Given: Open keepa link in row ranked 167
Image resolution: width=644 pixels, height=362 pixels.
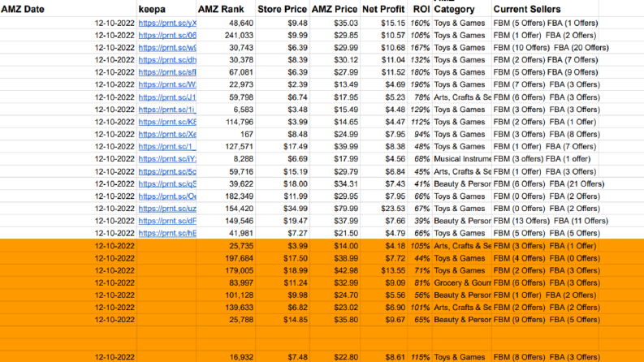Looking at the screenshot, I should 167,134.
